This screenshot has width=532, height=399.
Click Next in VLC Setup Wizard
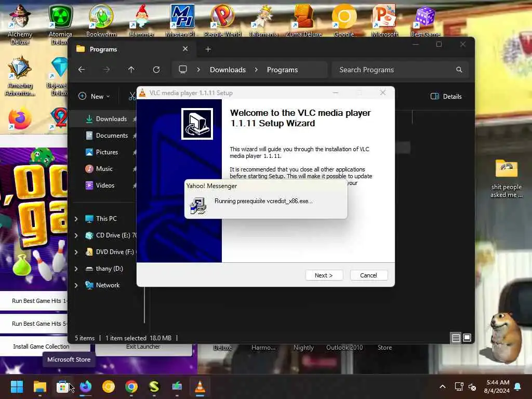pos(324,275)
